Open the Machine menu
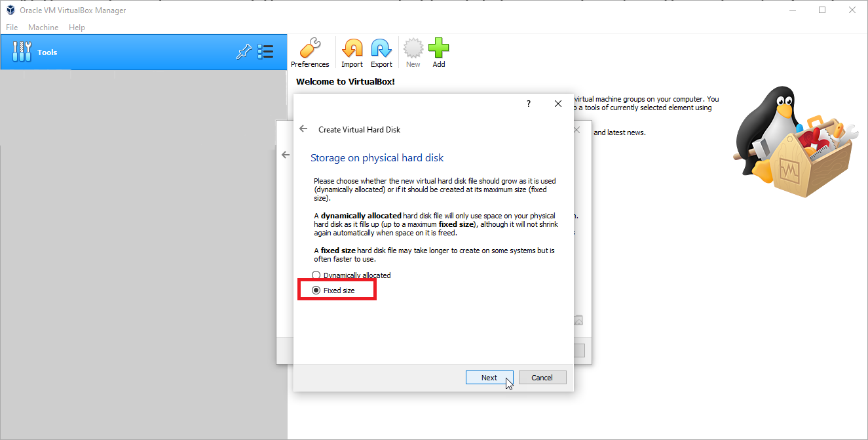 (43, 28)
